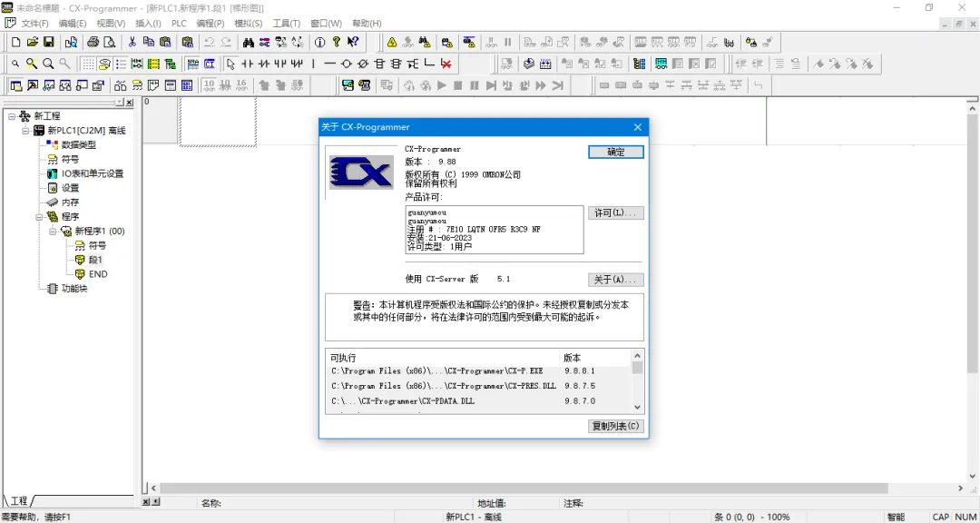
Task: Select 设置 in project tree
Action: click(70, 188)
